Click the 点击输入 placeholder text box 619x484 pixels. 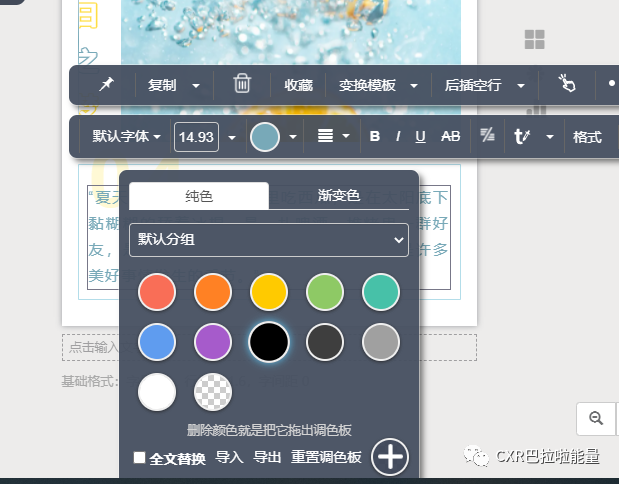tap(269, 347)
